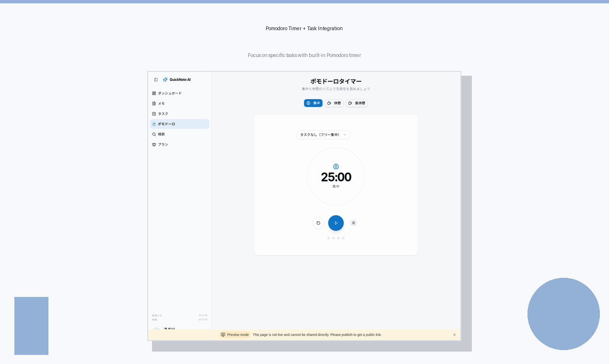Switch to the 休憩 break mode
609x364 pixels.
(334, 103)
